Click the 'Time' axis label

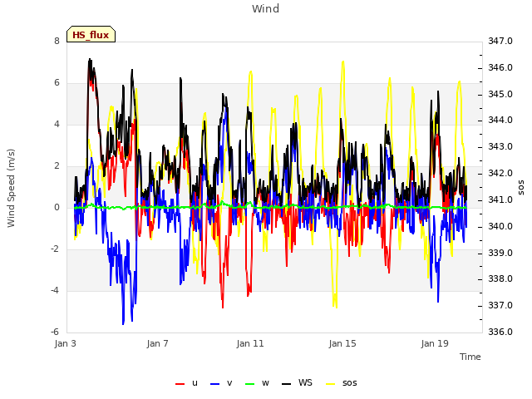tap(470, 357)
